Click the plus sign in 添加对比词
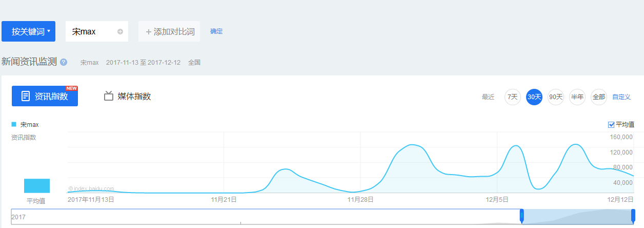Screen dimensions: 644x228 149,32
